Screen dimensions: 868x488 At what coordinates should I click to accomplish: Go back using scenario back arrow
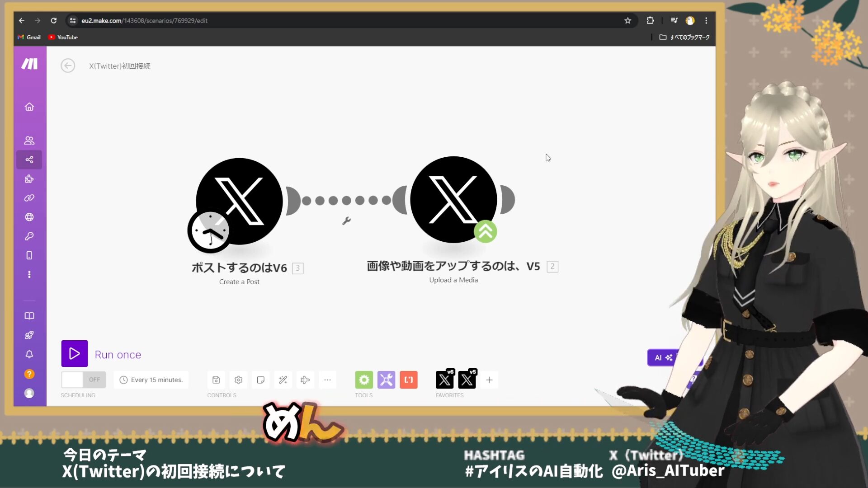coord(68,66)
